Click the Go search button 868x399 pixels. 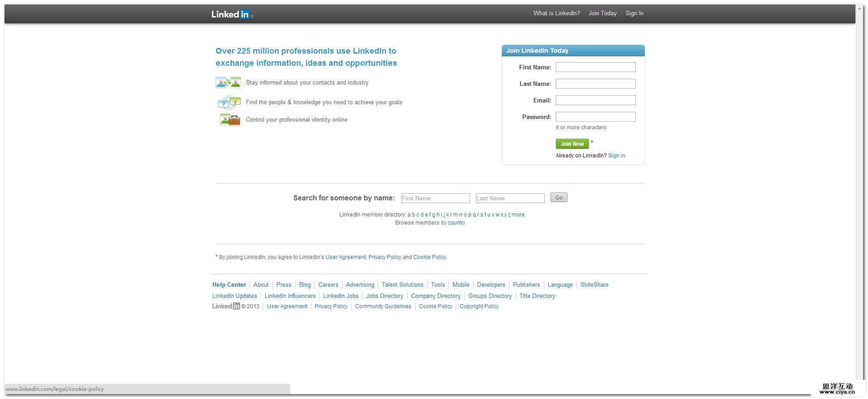point(559,197)
